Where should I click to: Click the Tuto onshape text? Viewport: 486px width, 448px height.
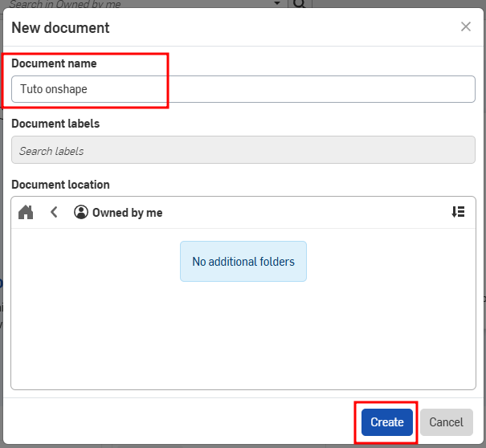click(54, 89)
